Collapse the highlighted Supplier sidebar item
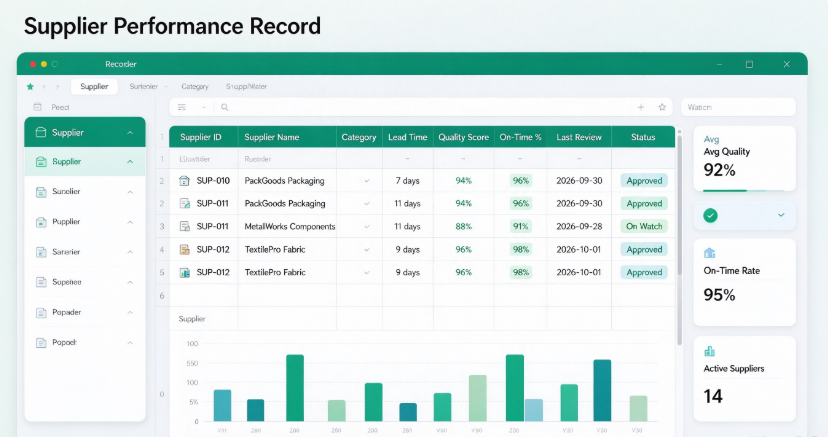 [x=130, y=162]
